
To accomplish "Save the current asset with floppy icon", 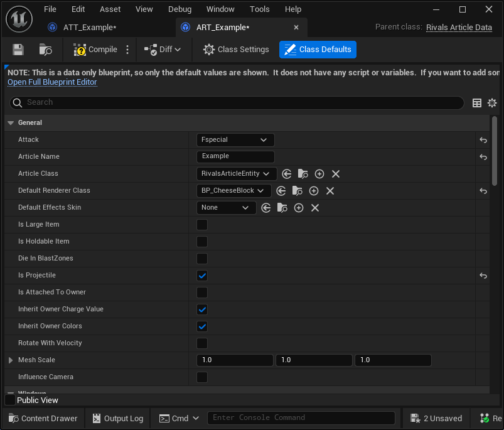I will [x=18, y=50].
